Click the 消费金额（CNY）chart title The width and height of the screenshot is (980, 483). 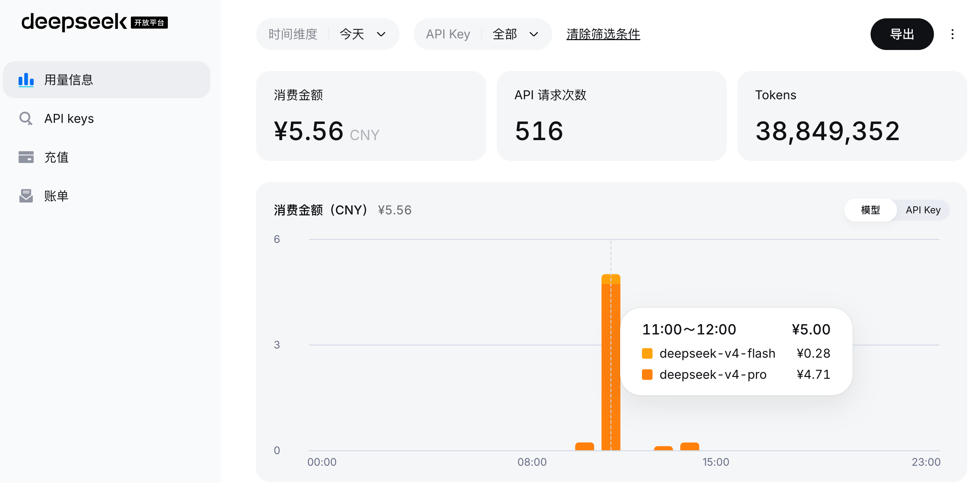point(322,210)
